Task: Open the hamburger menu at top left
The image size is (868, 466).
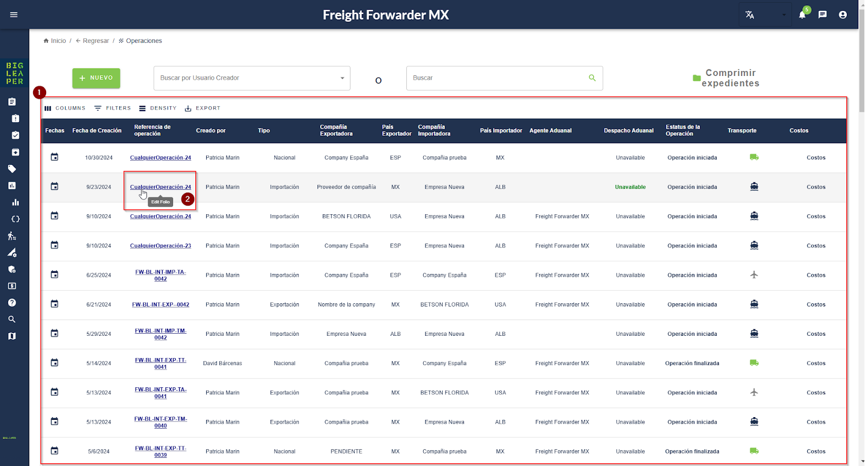Action: 14,15
